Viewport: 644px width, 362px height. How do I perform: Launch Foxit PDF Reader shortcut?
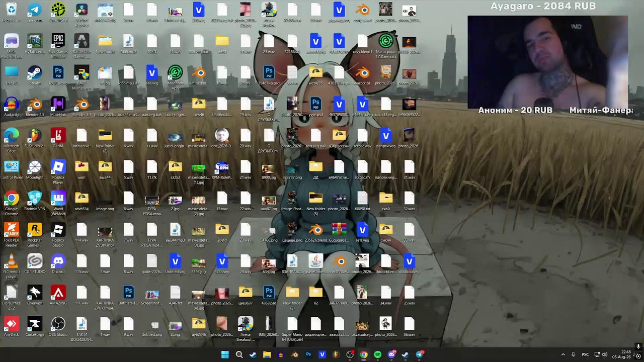pyautogui.click(x=11, y=235)
